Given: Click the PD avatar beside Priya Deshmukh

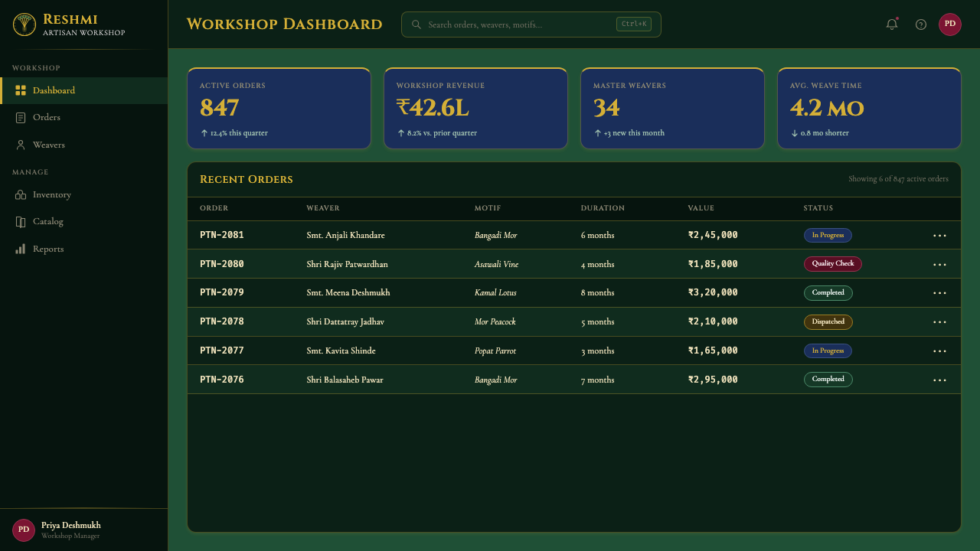Looking at the screenshot, I should [x=24, y=530].
